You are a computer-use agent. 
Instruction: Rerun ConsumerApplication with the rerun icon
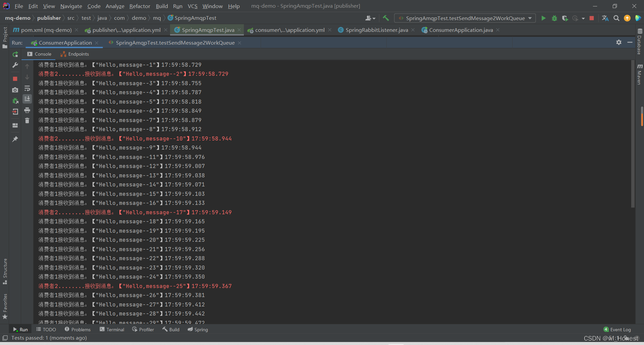coord(15,54)
